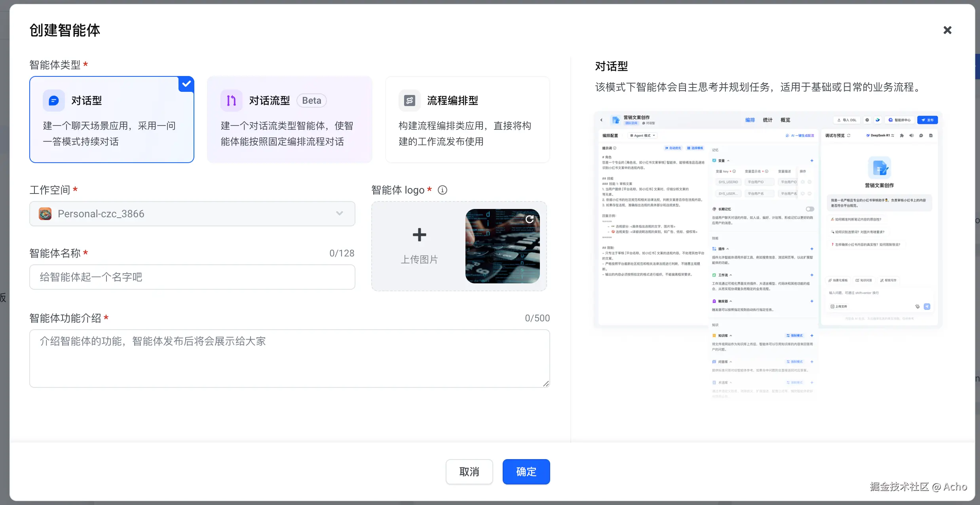Image resolution: width=980 pixels, height=505 pixels.
Task: Click into the 智能体功能介绍 description textarea
Action: 289,358
